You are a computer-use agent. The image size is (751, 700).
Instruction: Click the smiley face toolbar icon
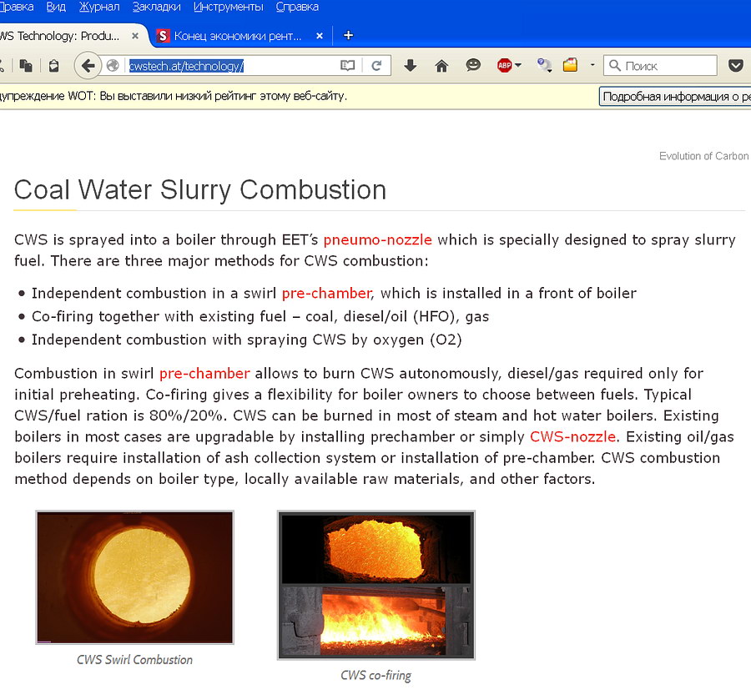pos(473,65)
